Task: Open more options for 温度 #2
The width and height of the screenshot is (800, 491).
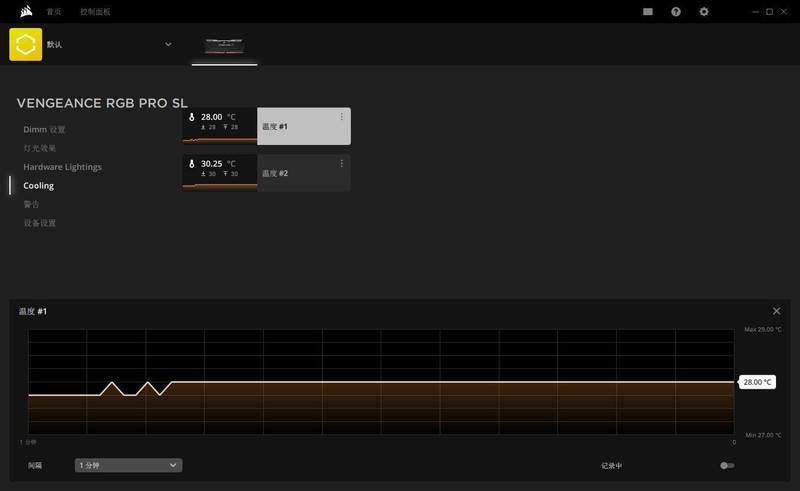Action: pyautogui.click(x=341, y=163)
